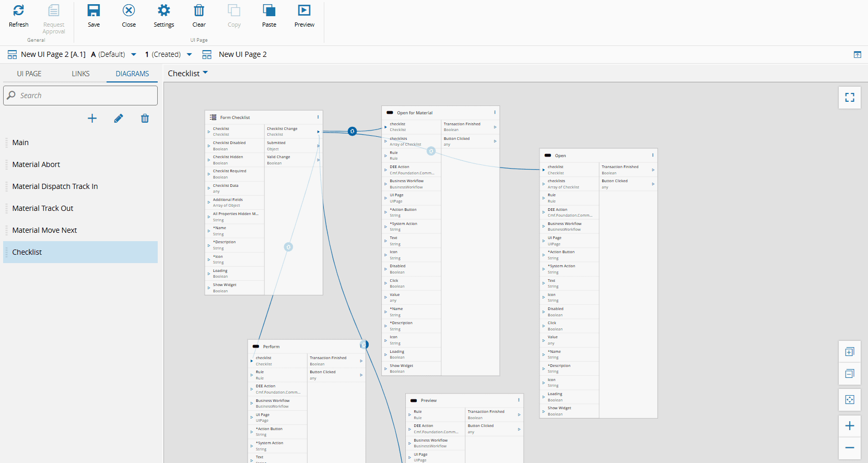Click the Refresh icon in toolbar
Screen dimensions: 868x463
point(19,11)
